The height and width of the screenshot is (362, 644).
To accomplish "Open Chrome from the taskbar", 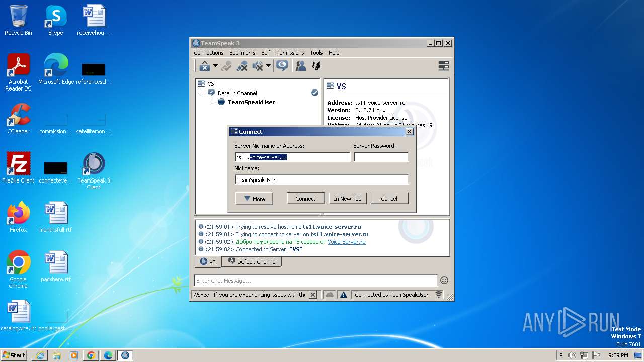I will pyautogui.click(x=91, y=355).
